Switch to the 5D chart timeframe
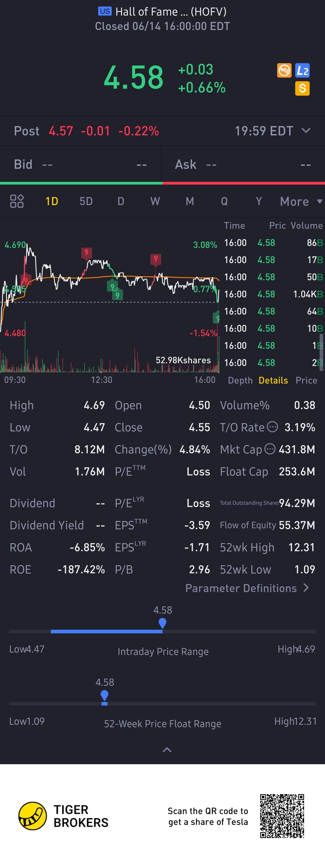Image resolution: width=325 pixels, height=868 pixels. (86, 201)
